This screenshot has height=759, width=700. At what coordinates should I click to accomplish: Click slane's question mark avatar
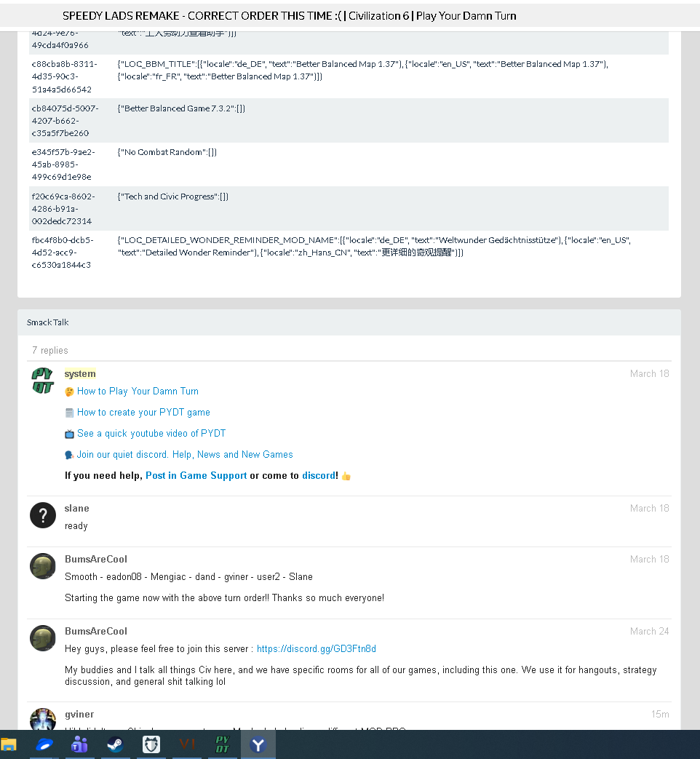(x=43, y=515)
